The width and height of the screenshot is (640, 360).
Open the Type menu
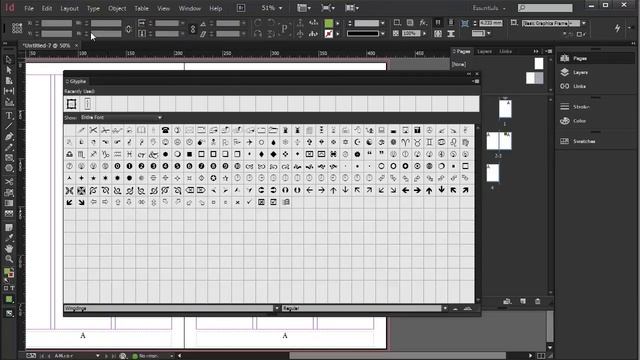pos(93,8)
